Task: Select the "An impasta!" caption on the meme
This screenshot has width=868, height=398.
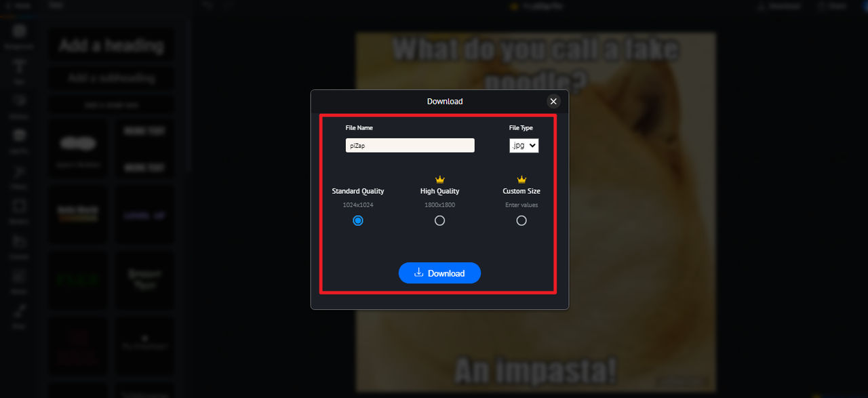Action: (536, 371)
